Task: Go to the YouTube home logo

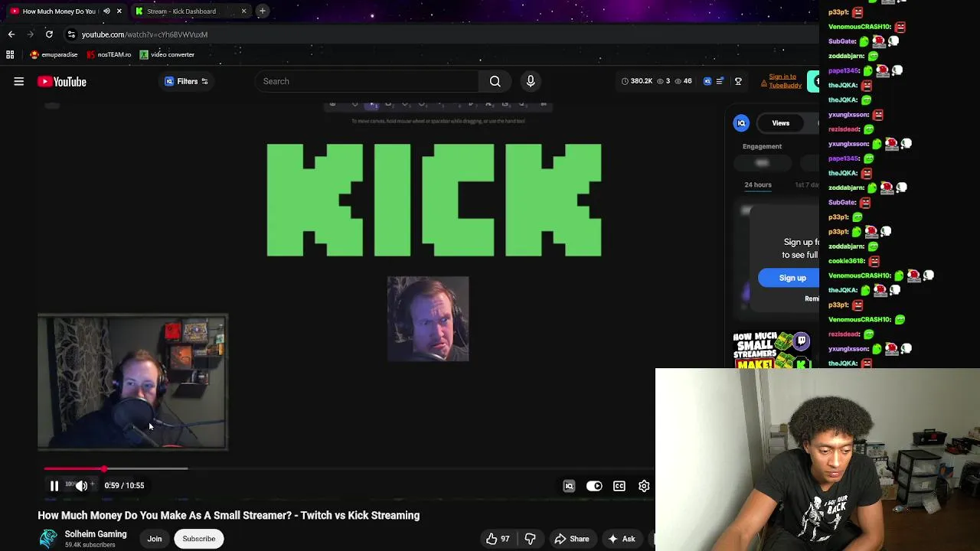Action: tap(62, 82)
